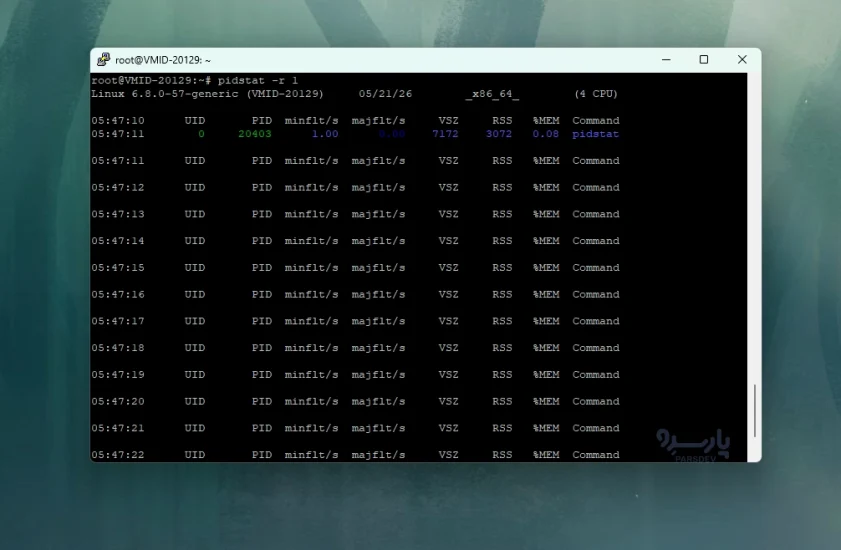Click the kernel text 'Linux 6.8.0-57-generic'
This screenshot has width=841, height=550.
(165, 94)
